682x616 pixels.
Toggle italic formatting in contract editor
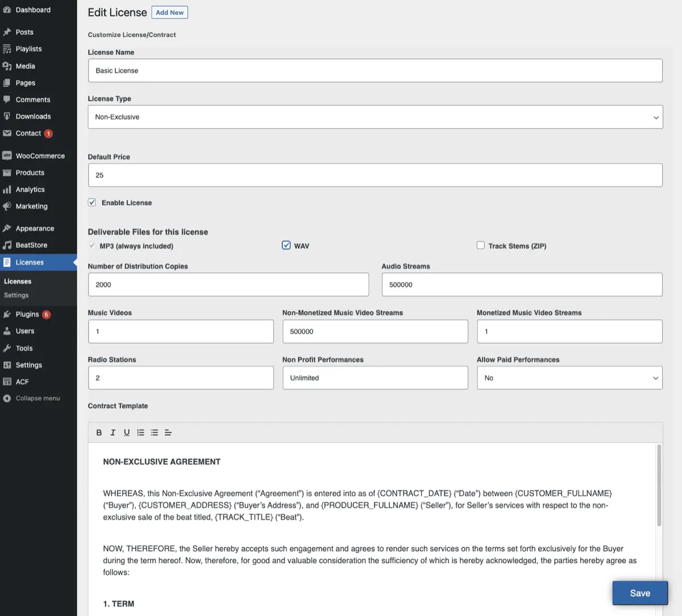[113, 432]
